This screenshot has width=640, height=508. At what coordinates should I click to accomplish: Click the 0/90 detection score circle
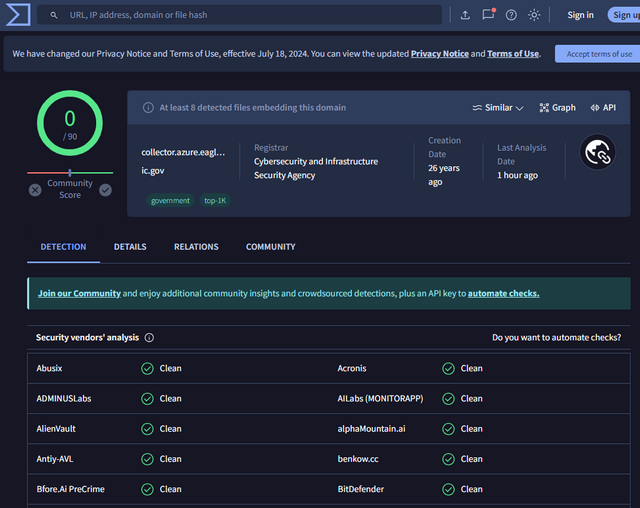coord(70,123)
